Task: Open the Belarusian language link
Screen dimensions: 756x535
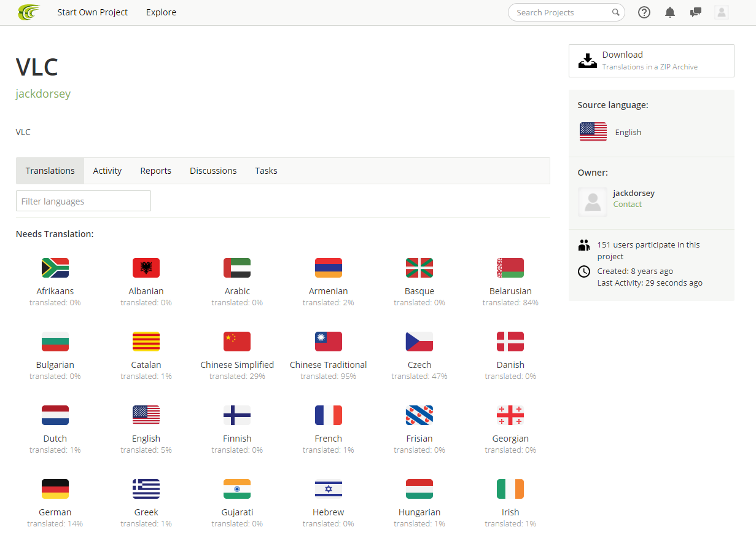Action: [x=510, y=291]
